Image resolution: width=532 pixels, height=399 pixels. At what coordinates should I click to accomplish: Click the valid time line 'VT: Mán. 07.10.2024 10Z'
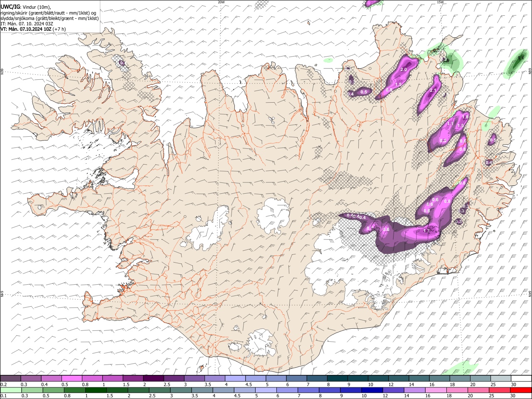click(x=26, y=30)
